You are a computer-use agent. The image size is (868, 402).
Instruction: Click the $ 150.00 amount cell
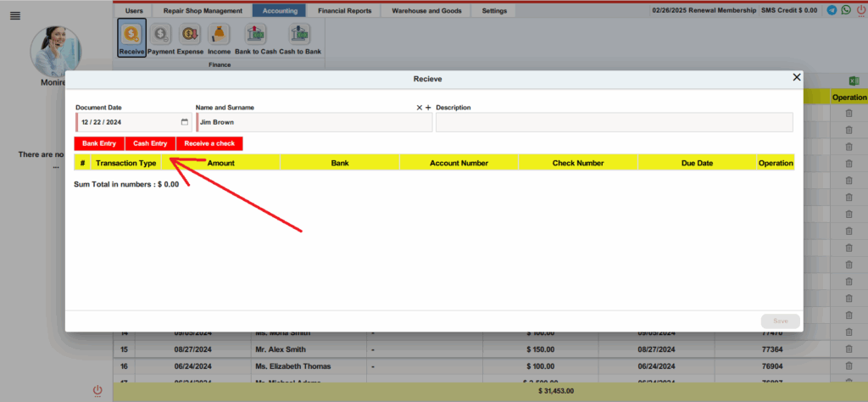540,349
